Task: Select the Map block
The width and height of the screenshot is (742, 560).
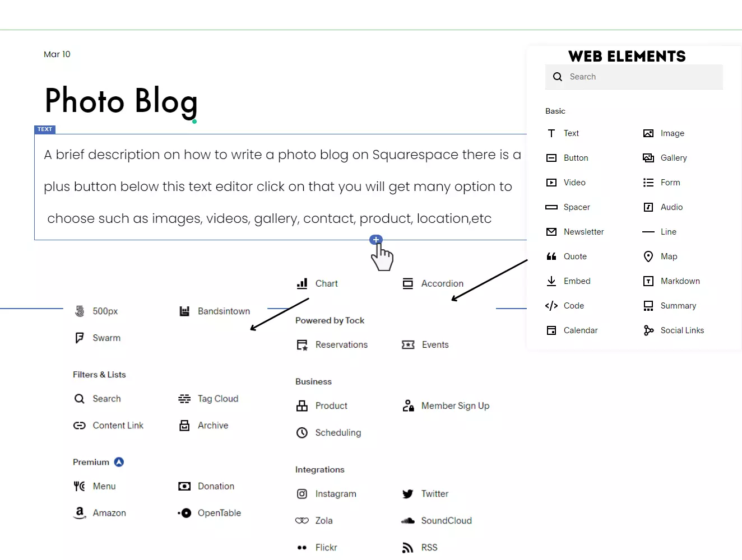Action: click(660, 256)
